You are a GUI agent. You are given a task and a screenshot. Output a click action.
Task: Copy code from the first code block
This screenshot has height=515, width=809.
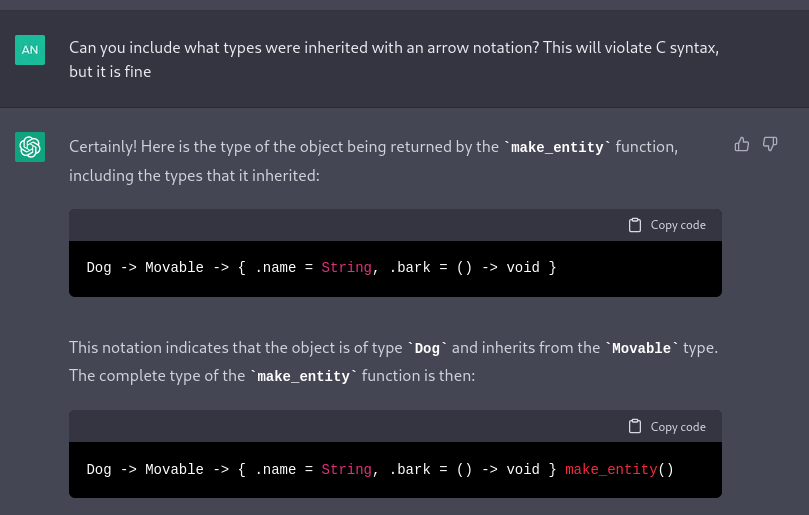(x=667, y=225)
